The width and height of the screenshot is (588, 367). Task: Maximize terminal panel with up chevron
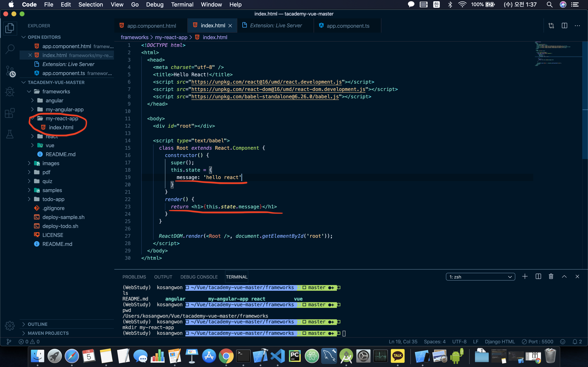pyautogui.click(x=564, y=276)
